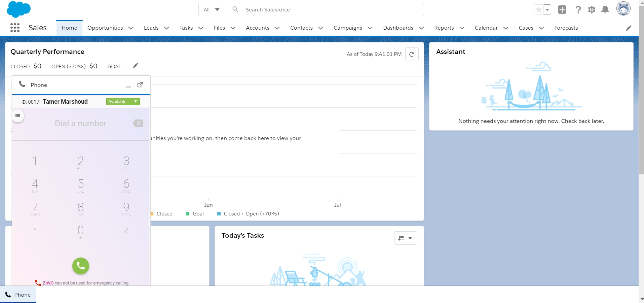Open the dialer list menu icon
The height and width of the screenshot is (303, 644).
point(18,116)
